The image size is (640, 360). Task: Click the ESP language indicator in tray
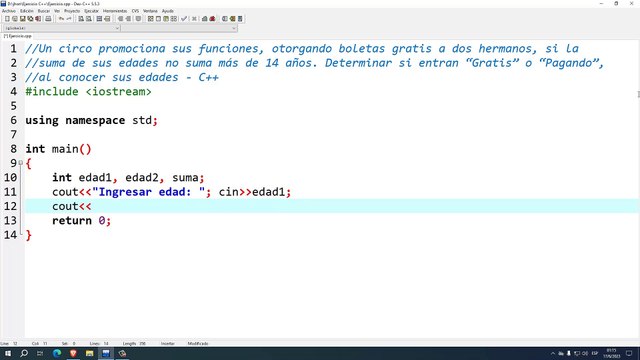point(595,353)
